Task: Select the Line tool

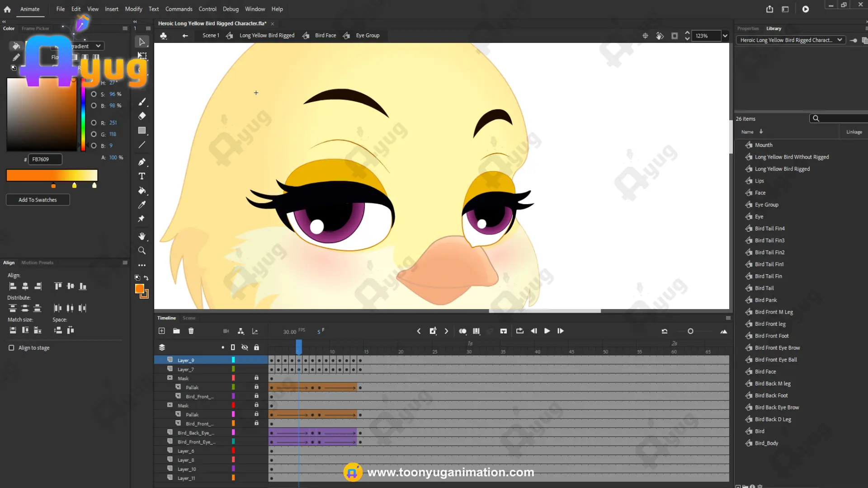Action: click(142, 145)
